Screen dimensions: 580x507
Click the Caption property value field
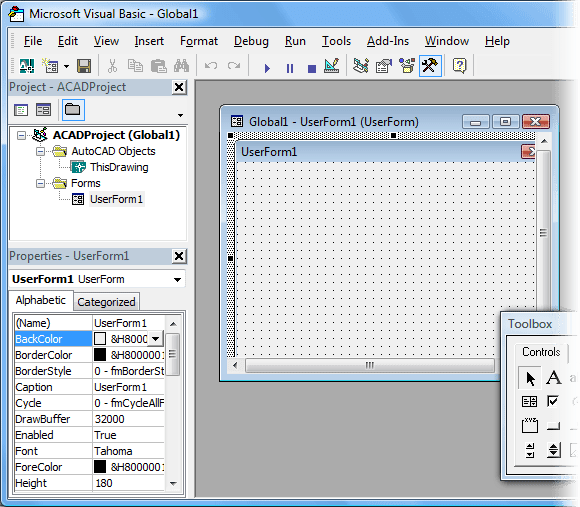click(128, 387)
